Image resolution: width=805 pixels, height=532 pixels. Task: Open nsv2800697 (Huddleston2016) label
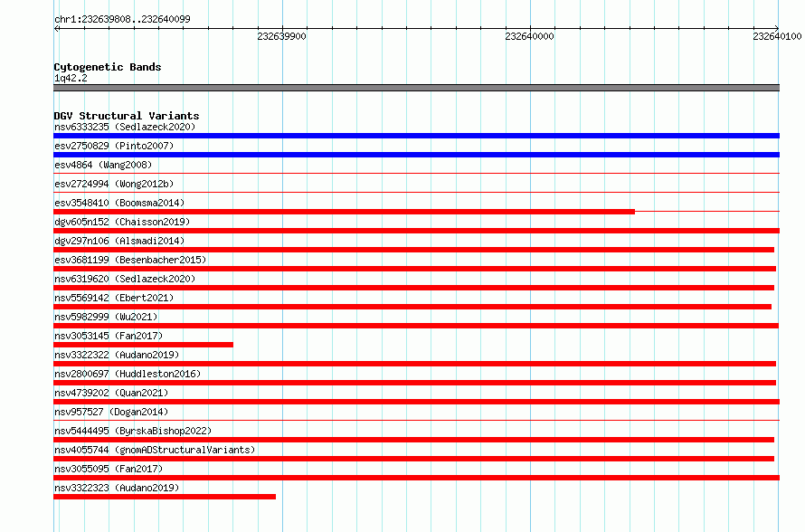[128, 374]
